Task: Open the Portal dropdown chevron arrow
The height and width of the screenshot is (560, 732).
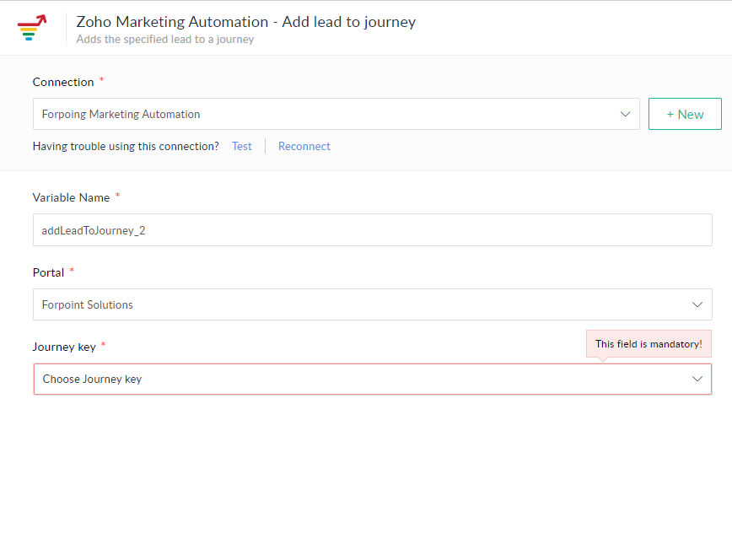Action: (x=697, y=304)
